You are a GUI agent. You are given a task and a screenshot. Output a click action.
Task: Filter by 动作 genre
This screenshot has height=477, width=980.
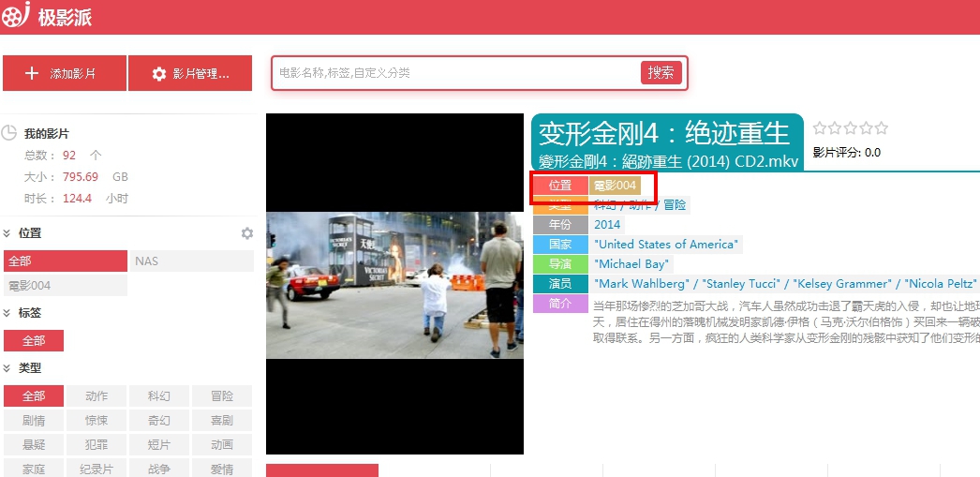pos(97,395)
